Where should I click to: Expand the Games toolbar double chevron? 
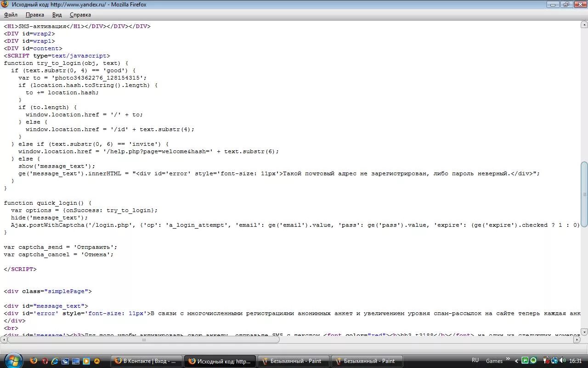coord(508,359)
